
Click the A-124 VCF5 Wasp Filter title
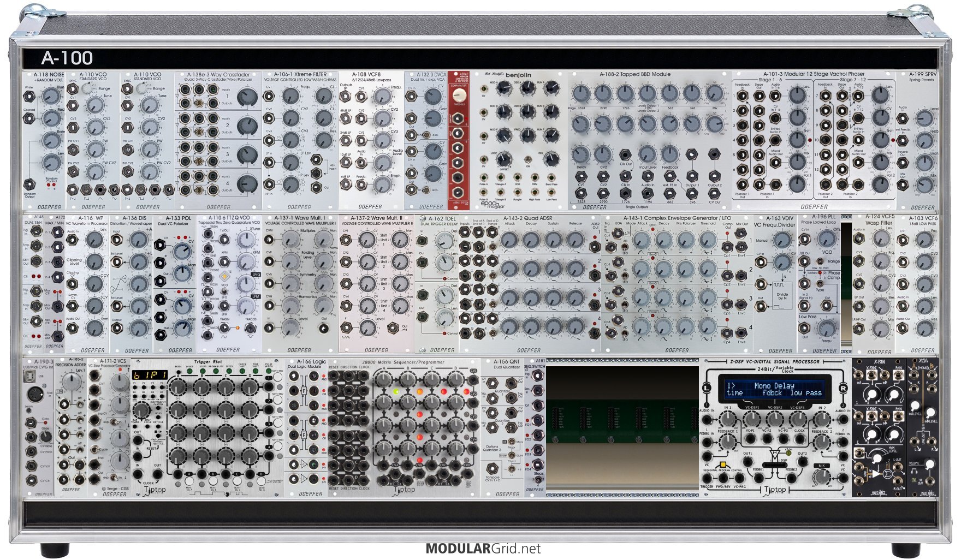coord(879,219)
